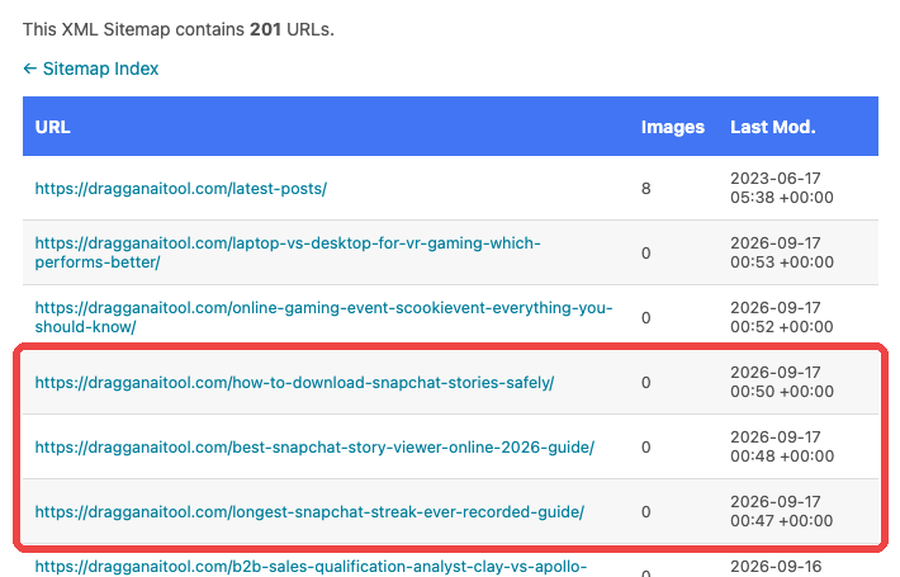Viewport: 900px width, 577px height.
Task: Select the 2026-09-17 00:53 modification date
Action: [782, 253]
